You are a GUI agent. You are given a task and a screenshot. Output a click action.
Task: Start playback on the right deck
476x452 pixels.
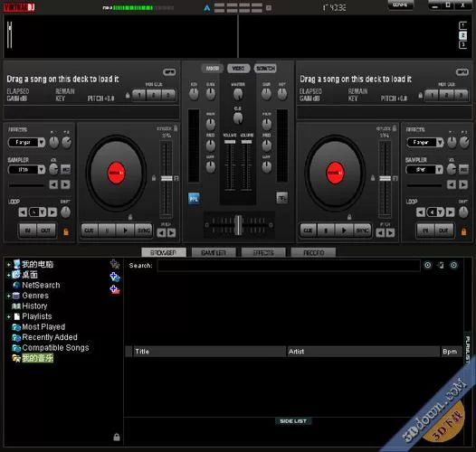click(344, 231)
